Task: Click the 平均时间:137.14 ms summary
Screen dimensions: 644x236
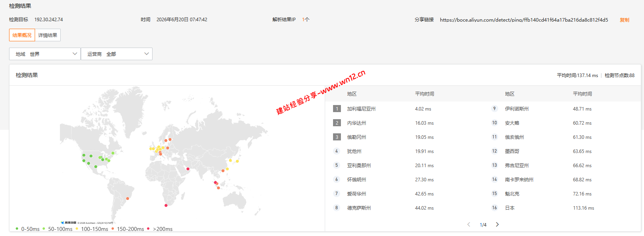Action: [x=577, y=76]
